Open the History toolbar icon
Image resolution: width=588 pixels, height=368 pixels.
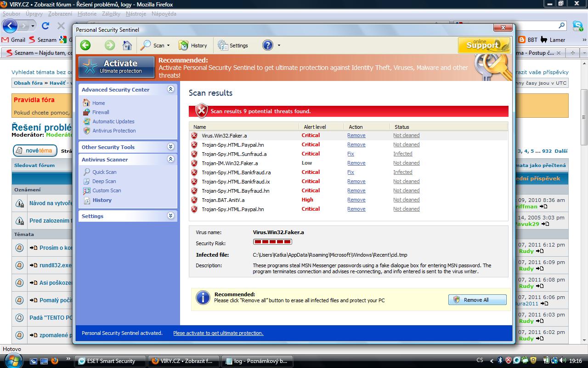point(184,46)
